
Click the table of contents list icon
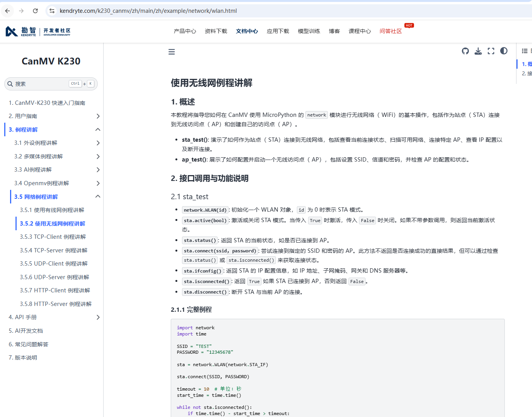525,51
